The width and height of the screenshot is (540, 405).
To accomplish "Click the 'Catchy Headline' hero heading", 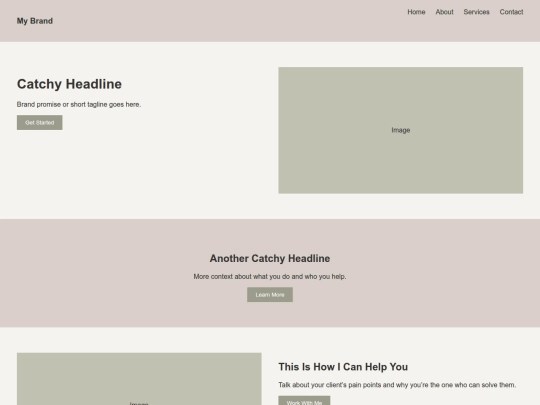I will pos(69,84).
